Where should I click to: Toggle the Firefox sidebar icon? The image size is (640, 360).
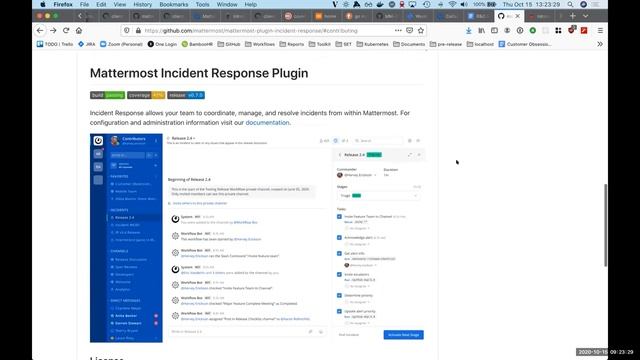coord(494,31)
